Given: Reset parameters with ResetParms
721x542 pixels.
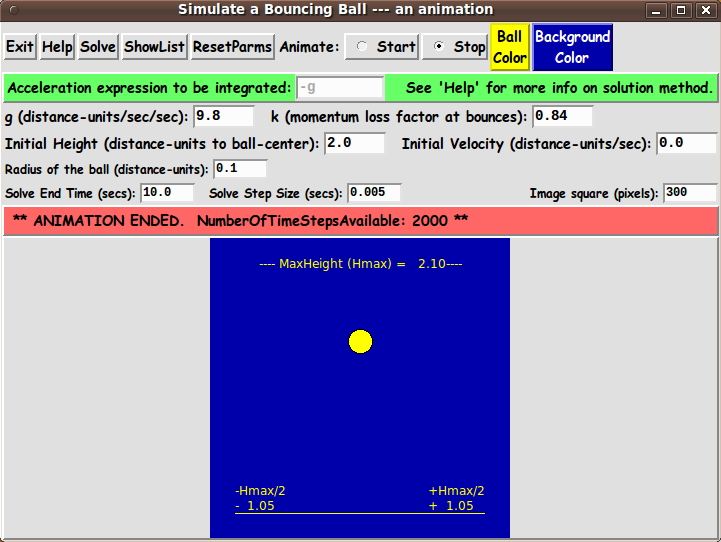Looking at the screenshot, I should 232,47.
